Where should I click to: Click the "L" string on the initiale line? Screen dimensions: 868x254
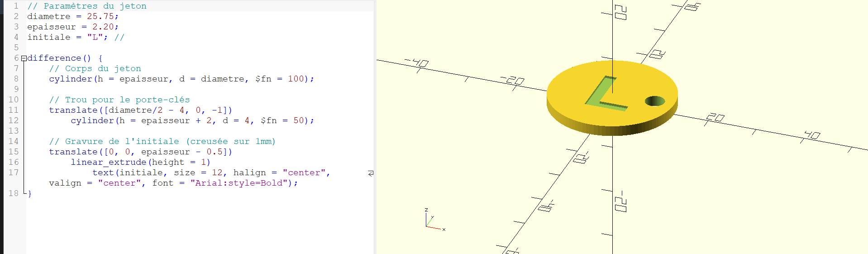[95, 37]
